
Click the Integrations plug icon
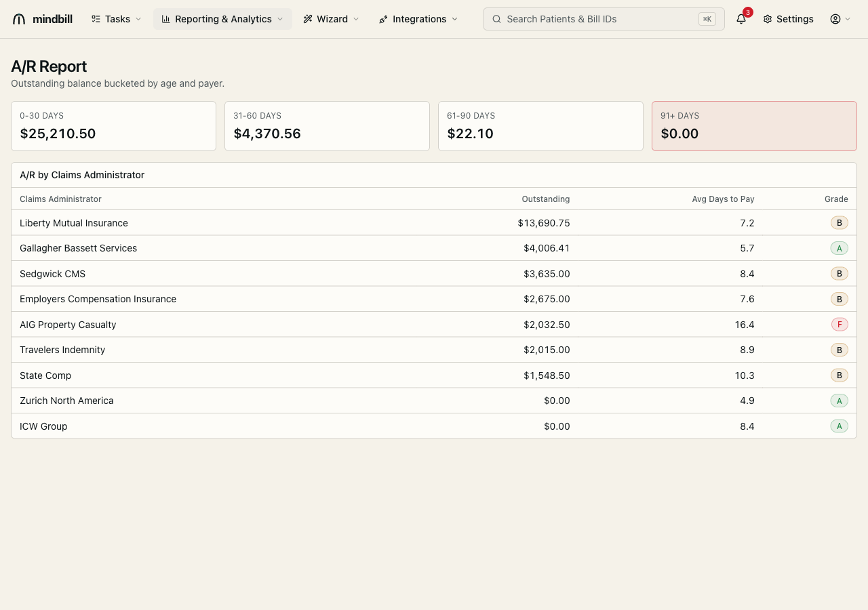point(384,19)
